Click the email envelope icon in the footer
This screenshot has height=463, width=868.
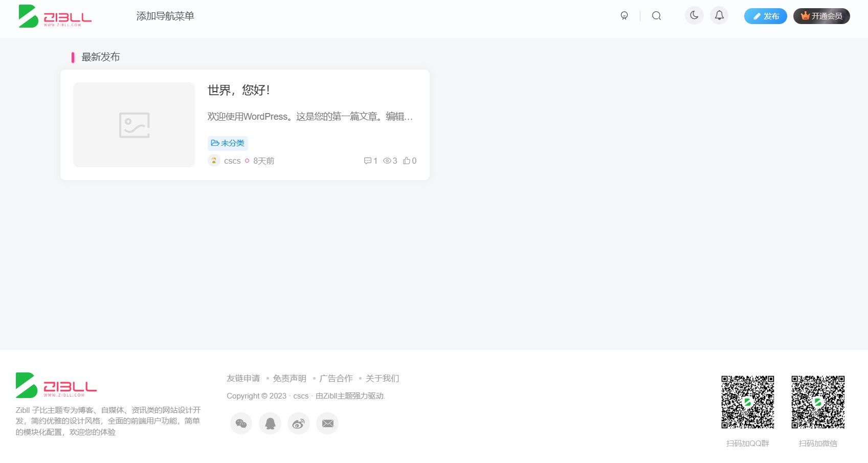pyautogui.click(x=327, y=423)
